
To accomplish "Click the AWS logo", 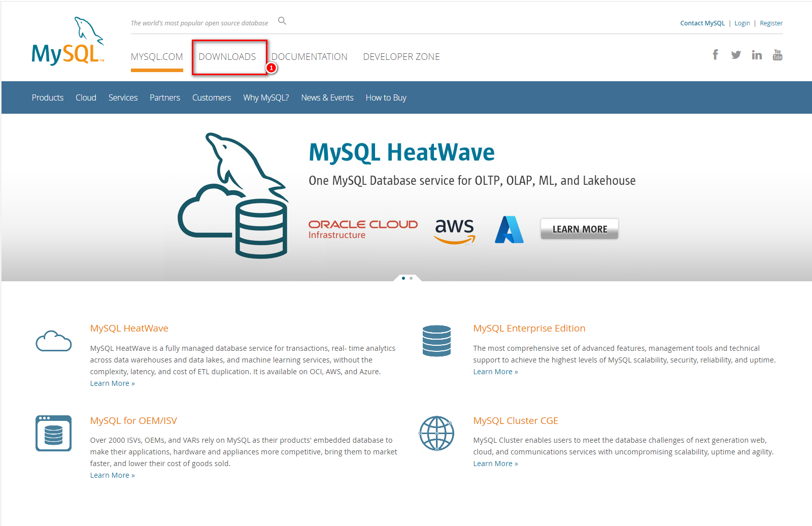I will [455, 231].
